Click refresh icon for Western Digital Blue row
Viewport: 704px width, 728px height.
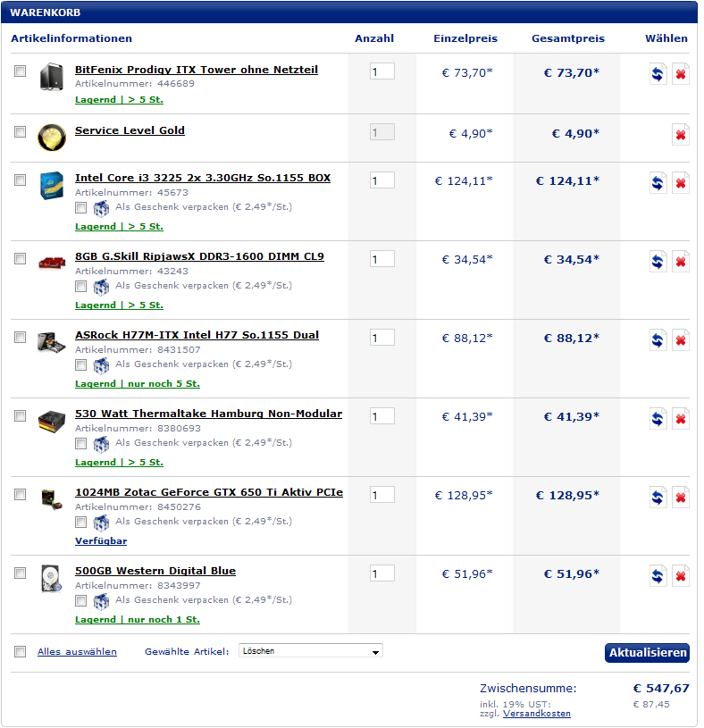[658, 576]
